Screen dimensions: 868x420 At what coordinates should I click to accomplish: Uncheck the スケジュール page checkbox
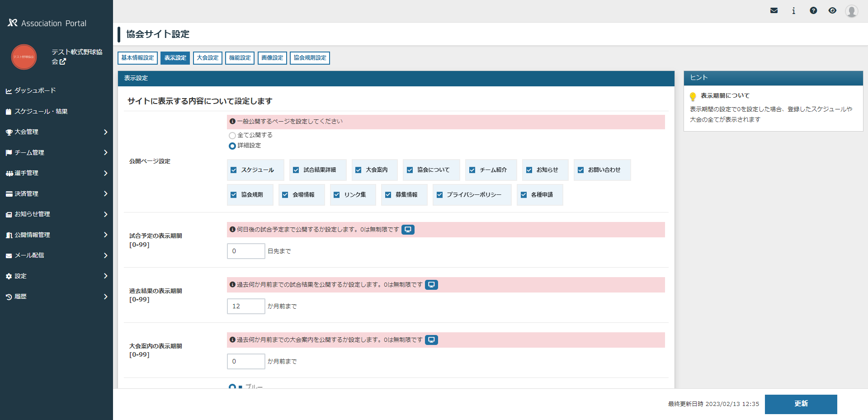pyautogui.click(x=233, y=170)
